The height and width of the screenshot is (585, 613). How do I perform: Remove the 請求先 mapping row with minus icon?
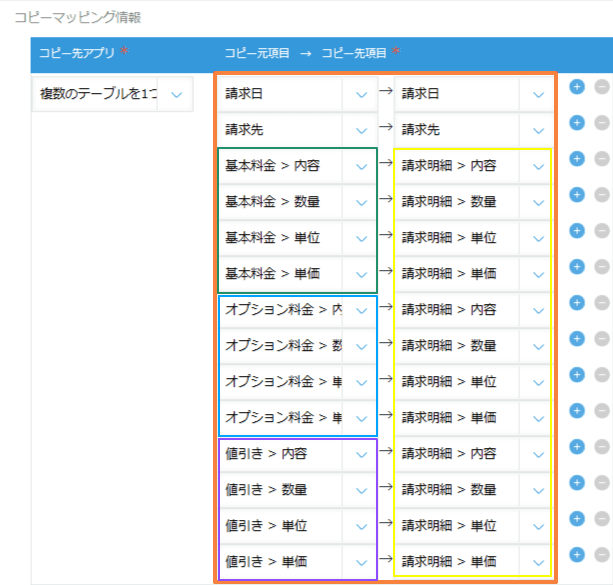pyautogui.click(x=602, y=123)
